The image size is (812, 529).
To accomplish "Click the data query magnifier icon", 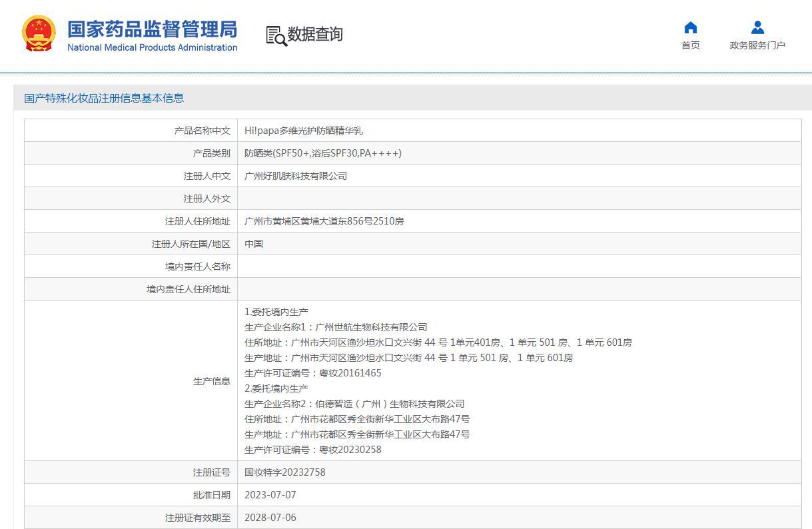I will click(276, 35).
